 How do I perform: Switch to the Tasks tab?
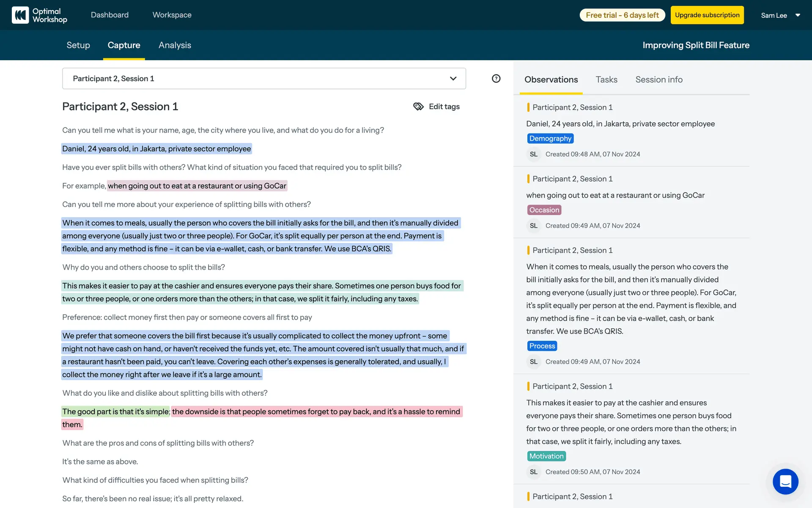click(606, 80)
